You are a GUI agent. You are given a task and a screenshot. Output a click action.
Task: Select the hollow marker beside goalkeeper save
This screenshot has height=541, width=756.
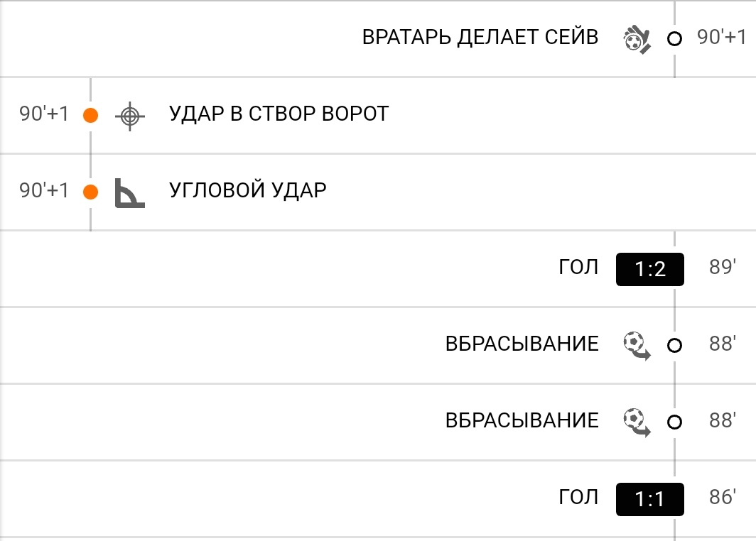[674, 38]
